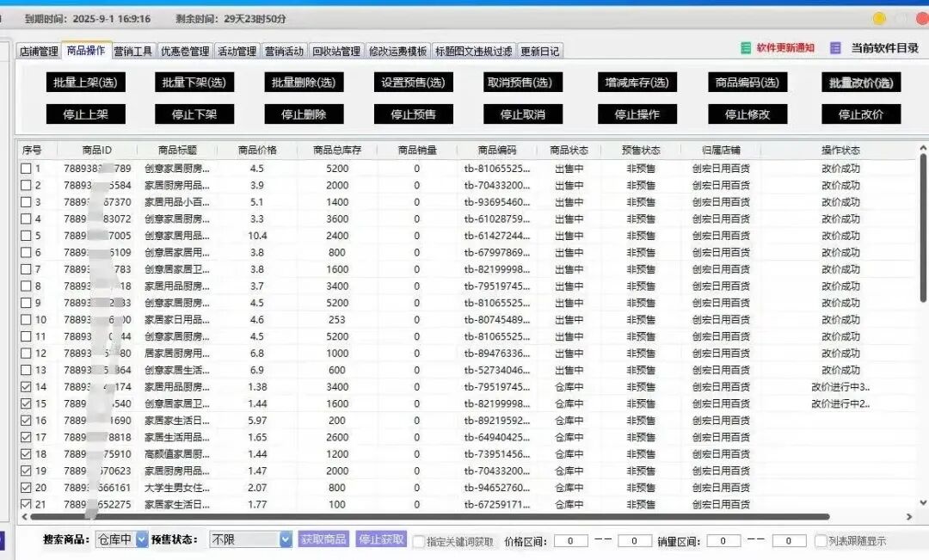Enable the 列表跟随显示 checkbox
This screenshot has width=929, height=560.
pos(821,540)
